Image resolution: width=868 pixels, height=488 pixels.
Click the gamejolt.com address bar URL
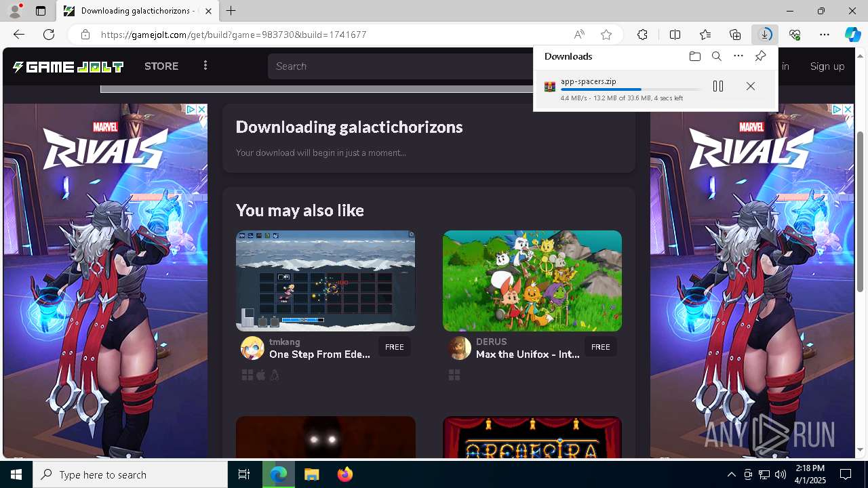click(234, 35)
